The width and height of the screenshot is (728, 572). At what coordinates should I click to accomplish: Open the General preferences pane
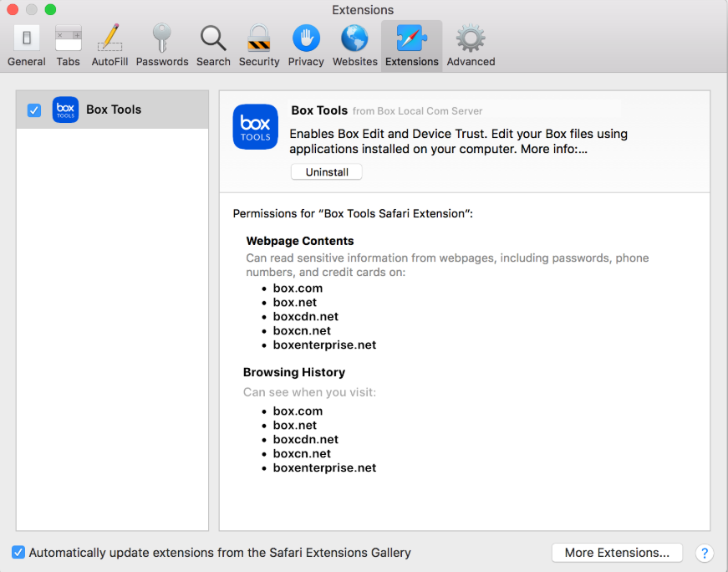[27, 46]
